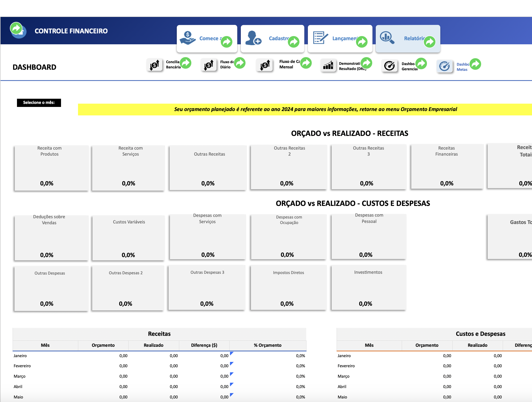Select Janeiro row in the Receitas table
532x402 pixels.
click(x=159, y=356)
